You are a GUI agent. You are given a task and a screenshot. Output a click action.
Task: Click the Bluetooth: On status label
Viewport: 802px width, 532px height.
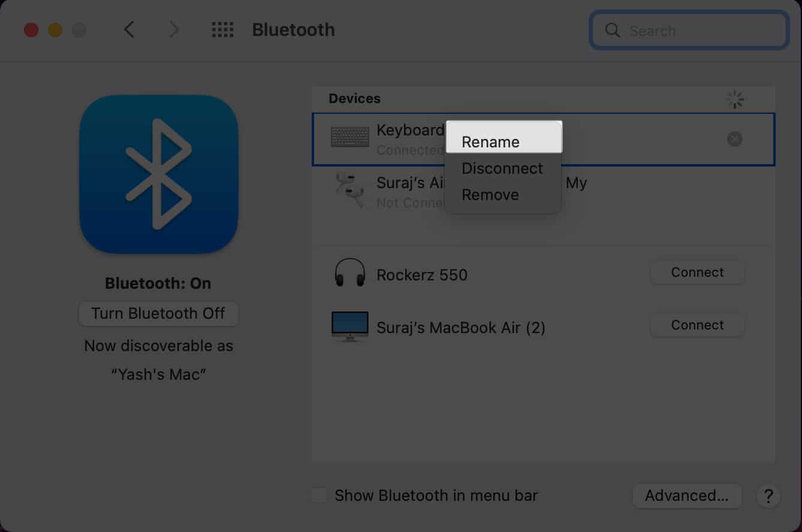tap(158, 283)
